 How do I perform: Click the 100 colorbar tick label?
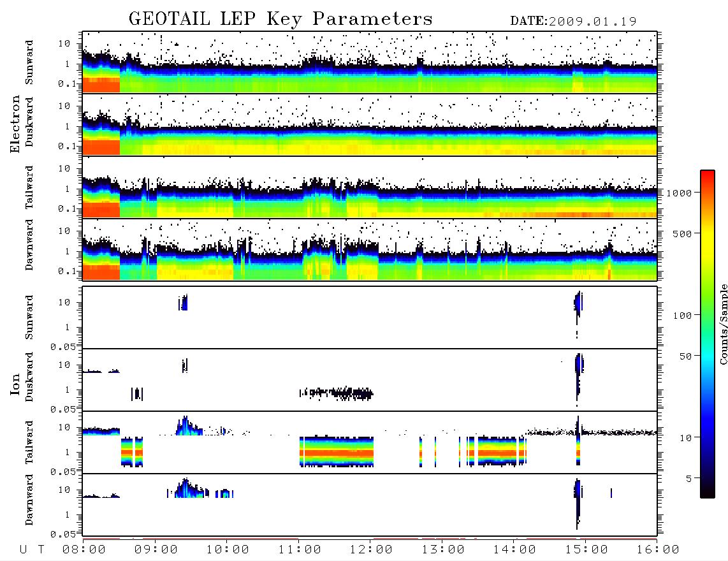tap(682, 316)
